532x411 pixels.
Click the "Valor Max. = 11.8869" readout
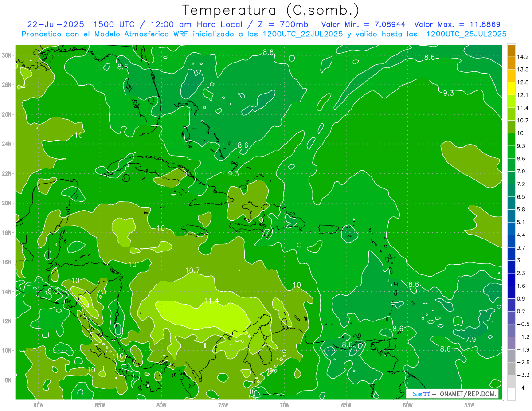pyautogui.click(x=458, y=24)
